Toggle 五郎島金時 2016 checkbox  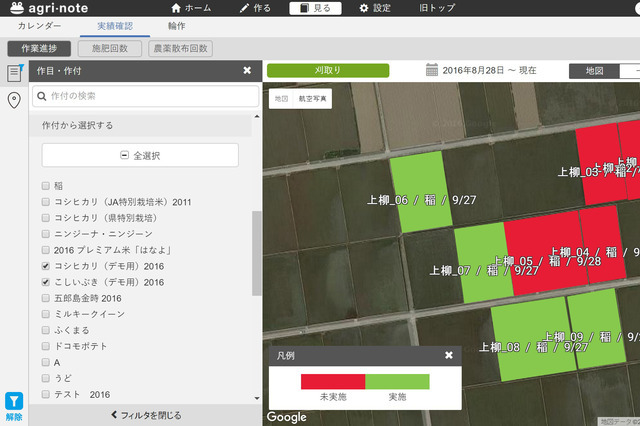(x=46, y=298)
